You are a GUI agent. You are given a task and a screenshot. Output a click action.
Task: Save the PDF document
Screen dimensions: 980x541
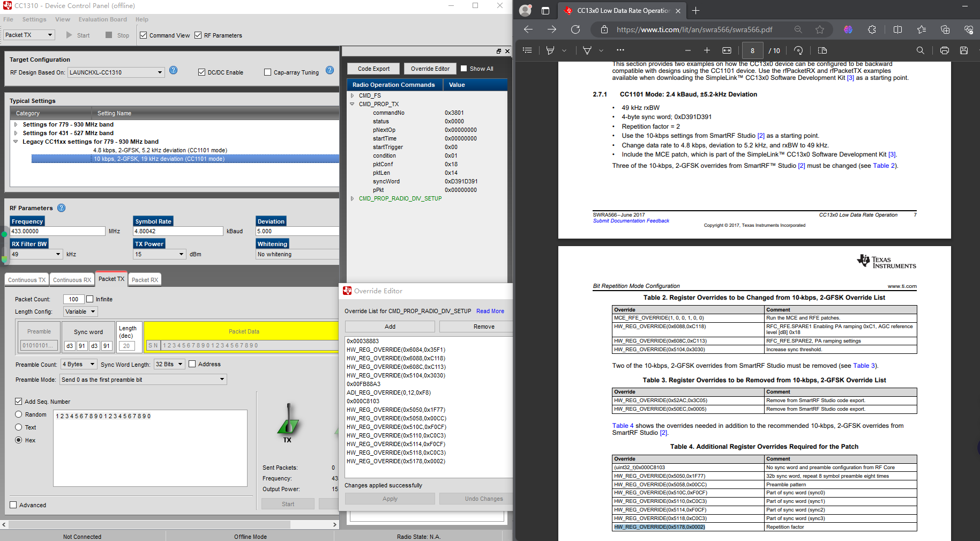coord(964,50)
